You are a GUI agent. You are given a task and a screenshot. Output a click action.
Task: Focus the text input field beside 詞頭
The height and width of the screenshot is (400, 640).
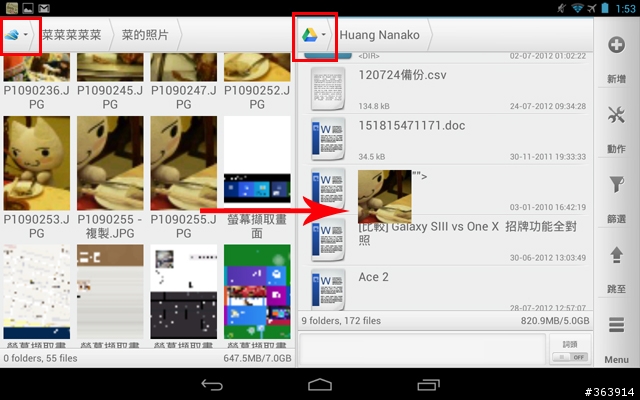(x=422, y=349)
